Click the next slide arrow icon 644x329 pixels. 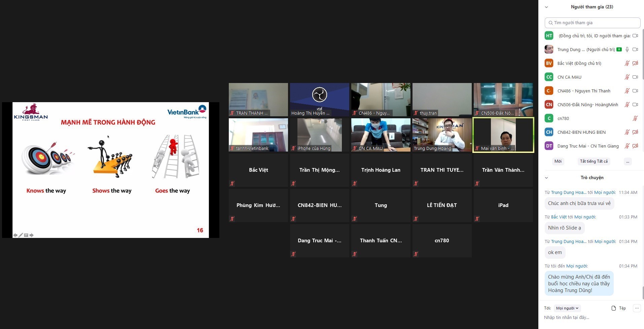[x=32, y=235]
